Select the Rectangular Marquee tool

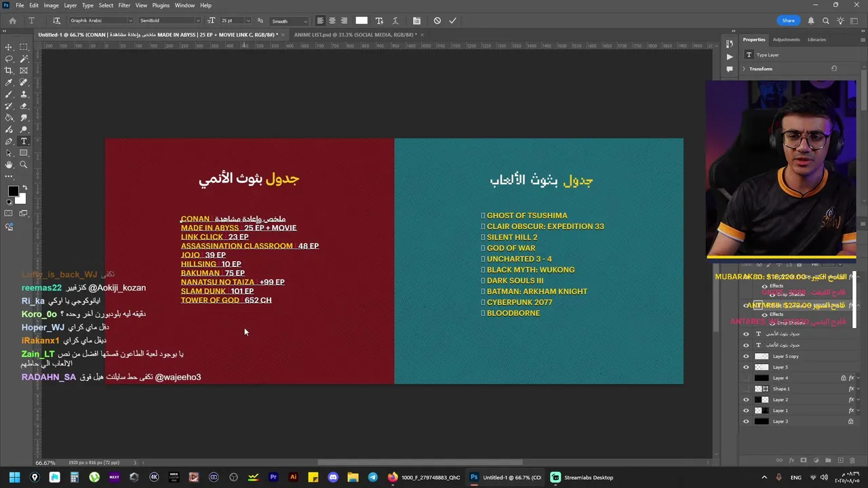tap(24, 47)
